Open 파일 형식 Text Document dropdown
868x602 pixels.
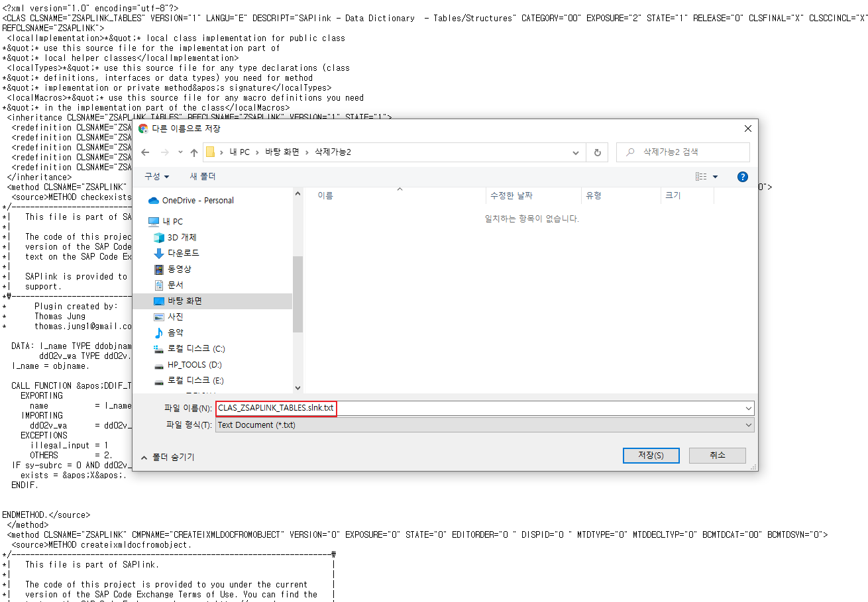pyautogui.click(x=484, y=425)
